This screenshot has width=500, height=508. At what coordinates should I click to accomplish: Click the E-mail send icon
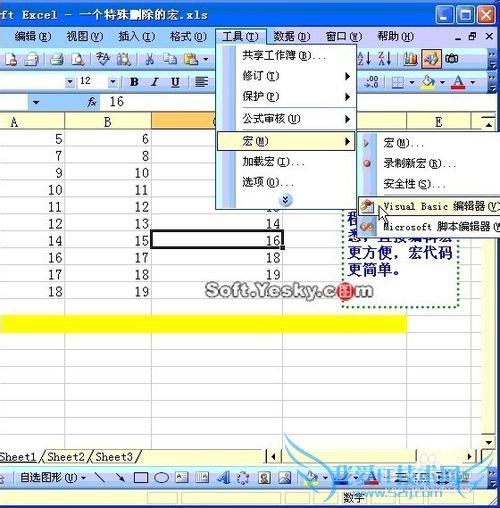[x=31, y=60]
